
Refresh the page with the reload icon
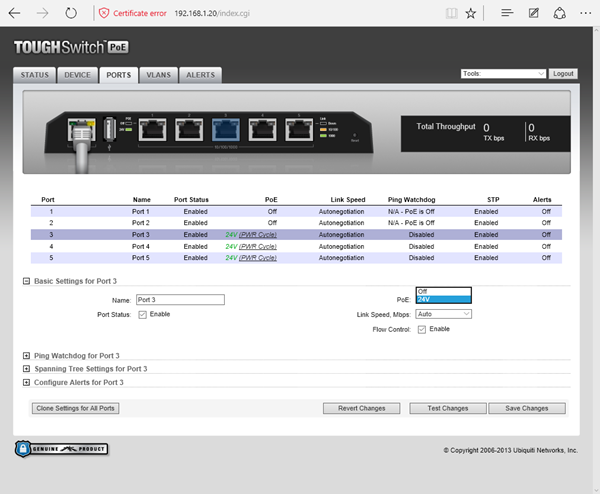click(70, 15)
